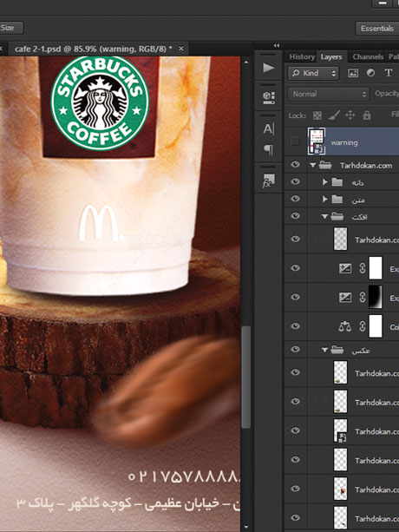Collapse the Tarhdokan.com layer group

coord(312,165)
